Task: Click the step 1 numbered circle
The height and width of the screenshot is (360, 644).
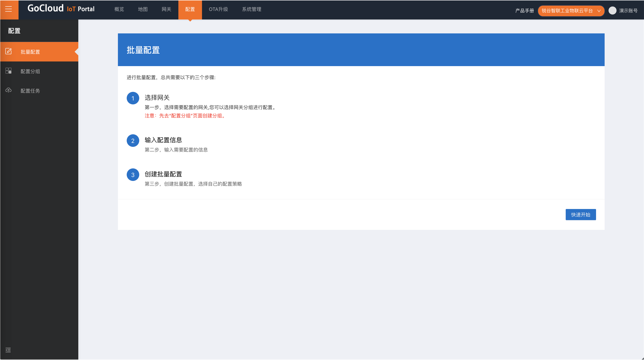Action: [133, 98]
